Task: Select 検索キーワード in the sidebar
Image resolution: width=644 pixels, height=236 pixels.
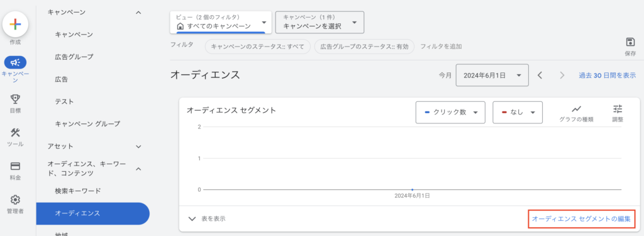Action: [78, 191]
